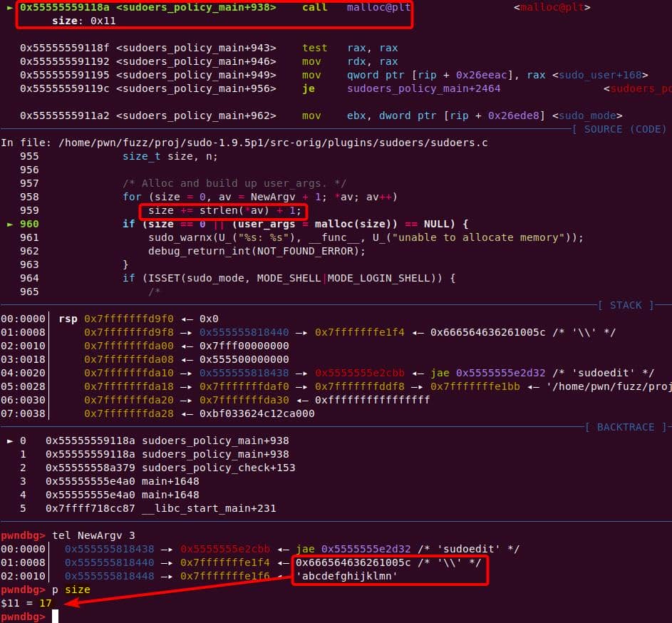The height and width of the screenshot is (623, 672).
Task: Click the SOURCE (CODE) section header
Action: 620,129
